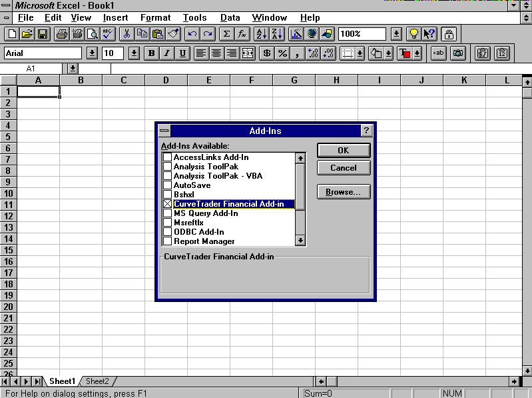The height and width of the screenshot is (398, 532).
Task: Uncheck CurveTrader Financial Add-in checkbox
Action: point(167,204)
